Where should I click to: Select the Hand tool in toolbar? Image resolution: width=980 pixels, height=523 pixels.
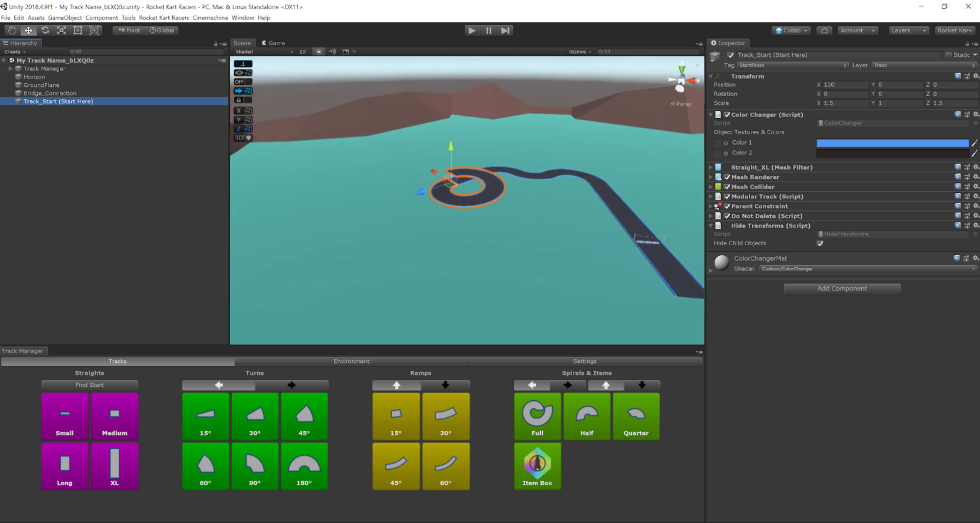coord(12,30)
